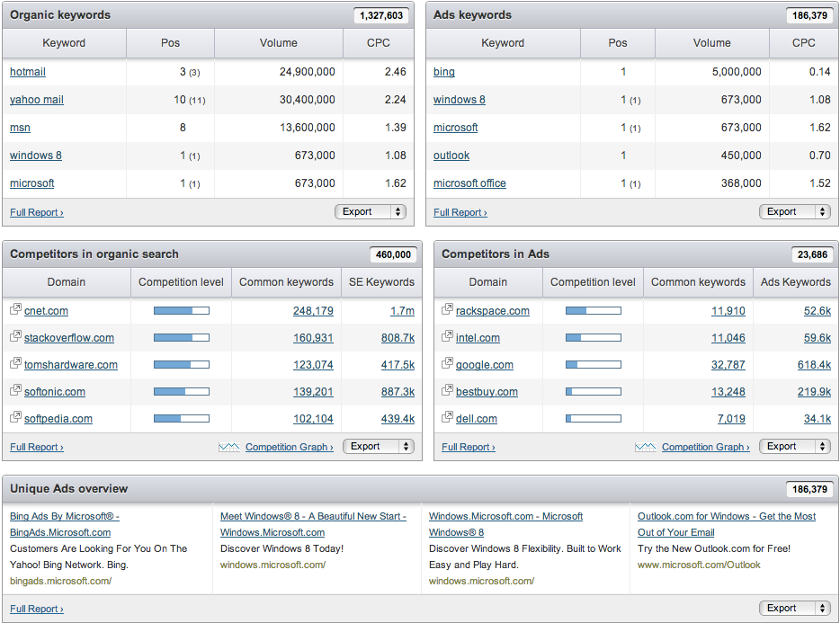This screenshot has height=623, width=840.
Task: Open bestbuy.com common keywords 13,248
Action: tap(728, 392)
